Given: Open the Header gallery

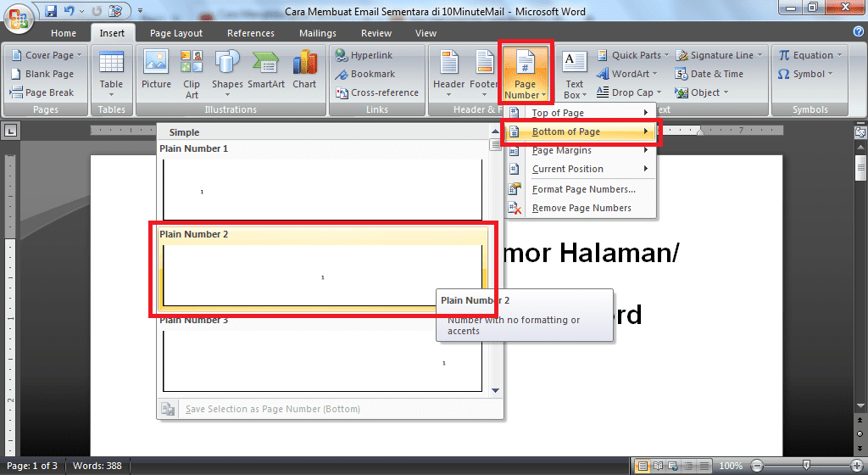Looking at the screenshot, I should 448,75.
